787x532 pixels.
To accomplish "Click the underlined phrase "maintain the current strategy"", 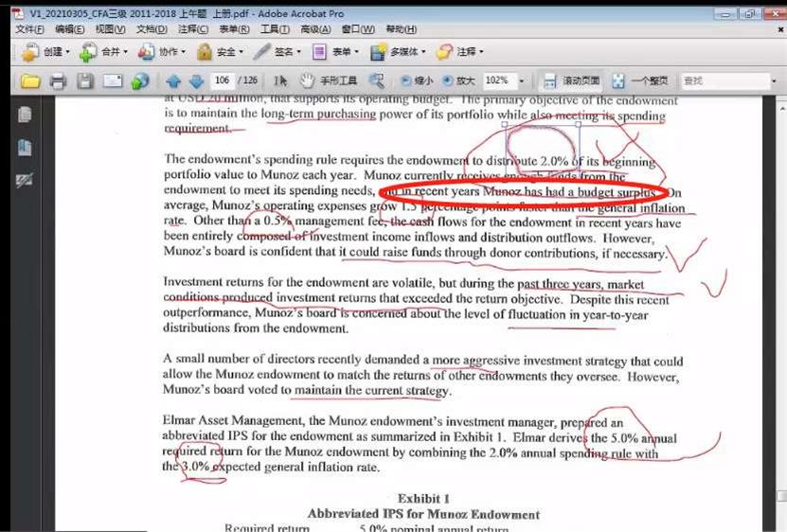I will 371,390.
